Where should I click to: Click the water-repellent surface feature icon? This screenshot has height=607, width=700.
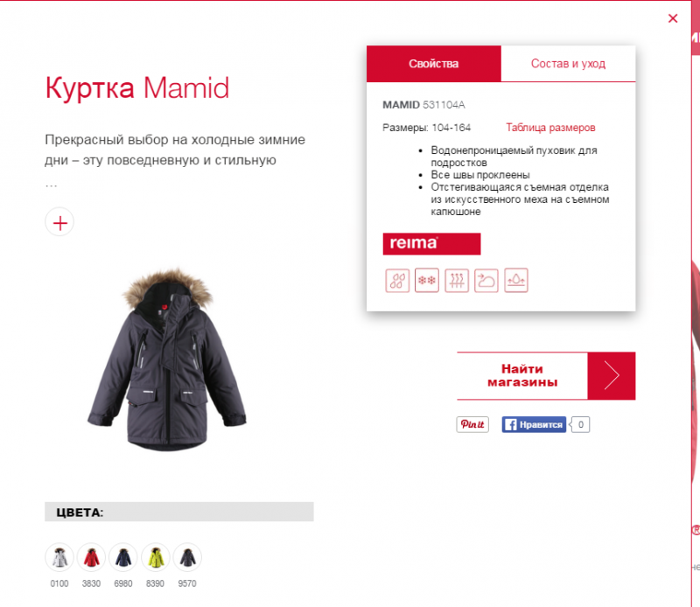(x=516, y=280)
